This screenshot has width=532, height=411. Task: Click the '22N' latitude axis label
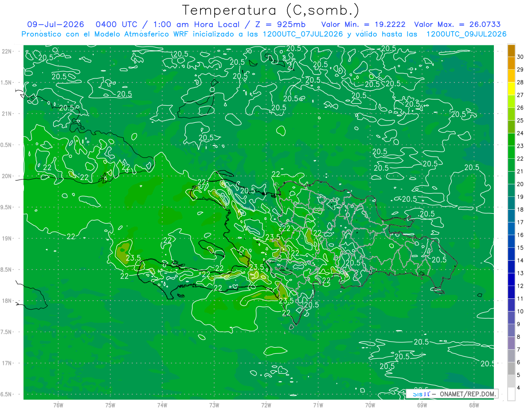pyautogui.click(x=7, y=51)
